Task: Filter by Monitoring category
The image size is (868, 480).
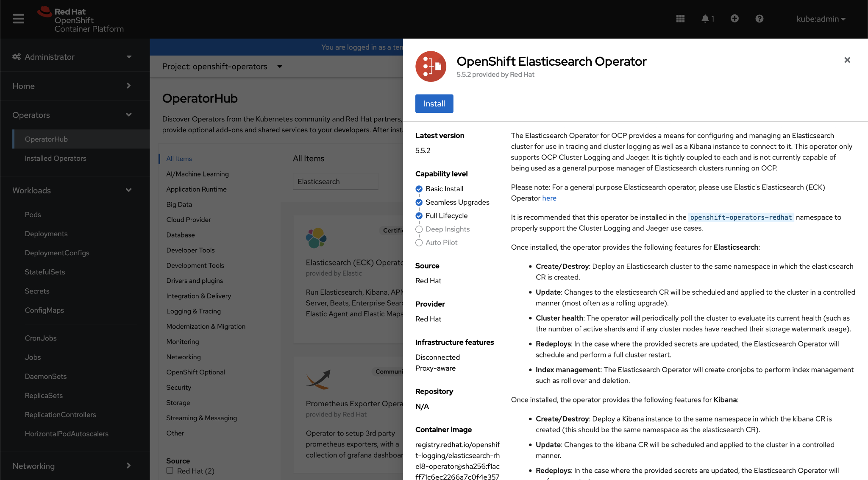Action: pyautogui.click(x=183, y=342)
